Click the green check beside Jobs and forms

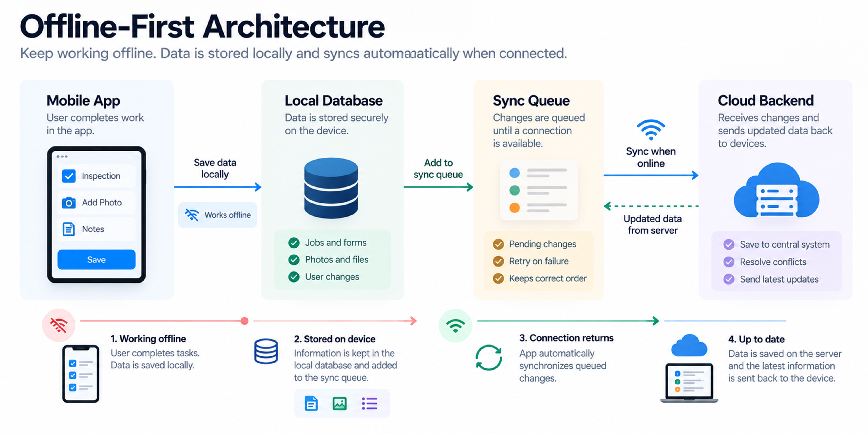coord(294,243)
